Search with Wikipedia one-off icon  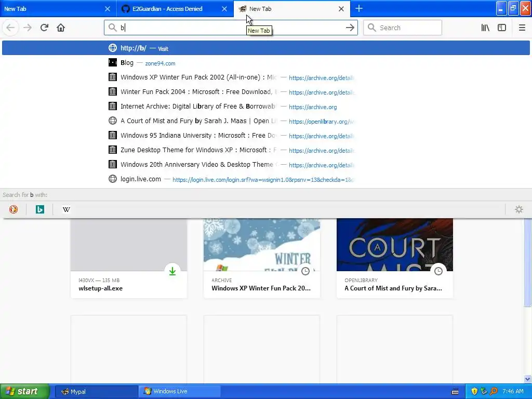click(66, 209)
